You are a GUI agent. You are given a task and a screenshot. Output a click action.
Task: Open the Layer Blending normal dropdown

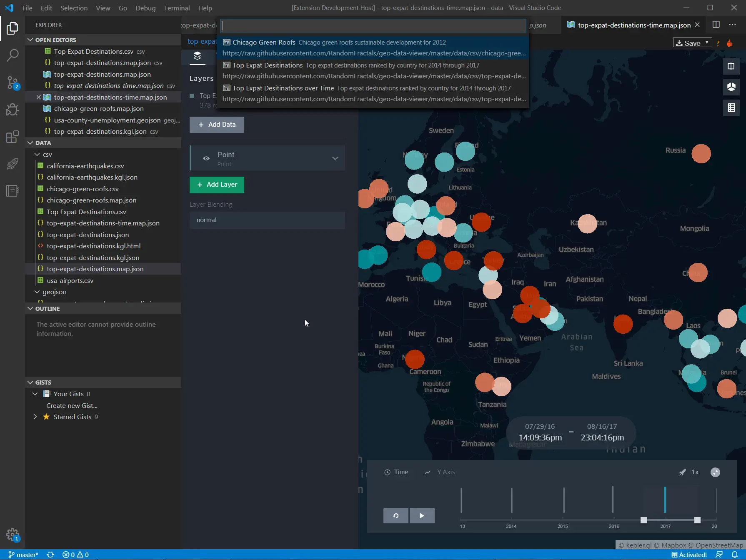click(x=267, y=220)
